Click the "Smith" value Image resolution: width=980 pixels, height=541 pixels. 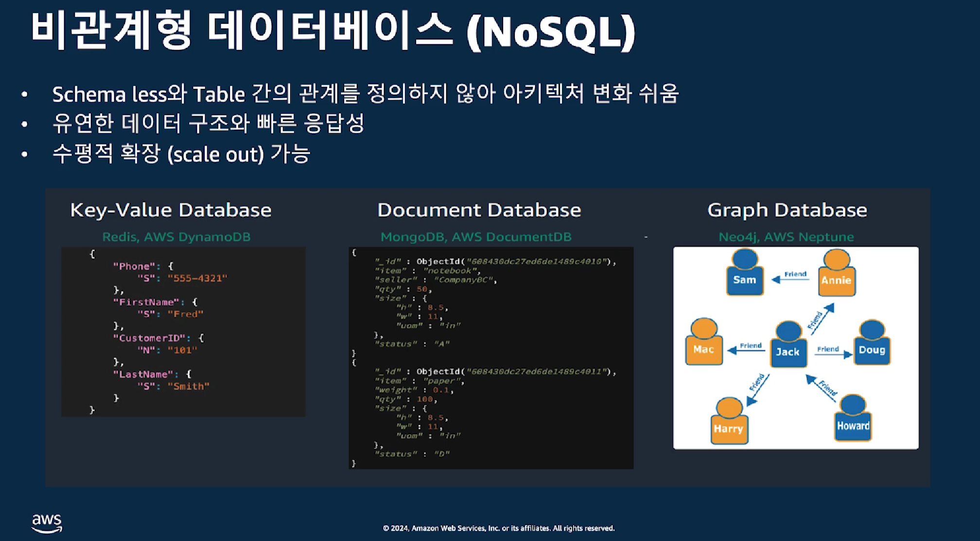pos(189,386)
